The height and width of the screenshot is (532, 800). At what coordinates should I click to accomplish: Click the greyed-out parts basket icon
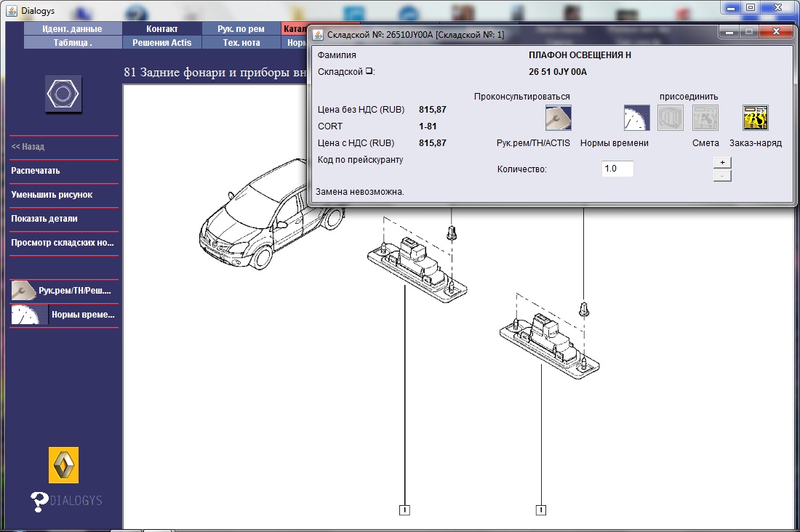coord(671,118)
